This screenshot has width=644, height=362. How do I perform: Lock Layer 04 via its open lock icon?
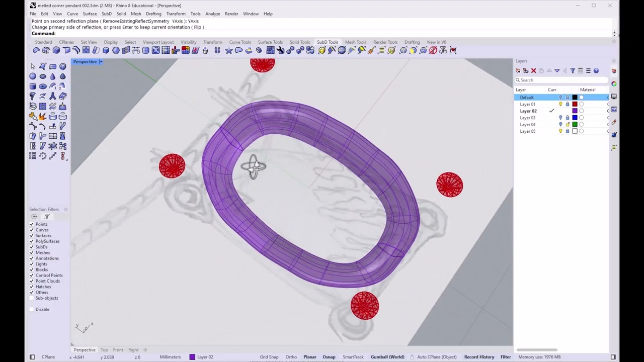[568, 124]
